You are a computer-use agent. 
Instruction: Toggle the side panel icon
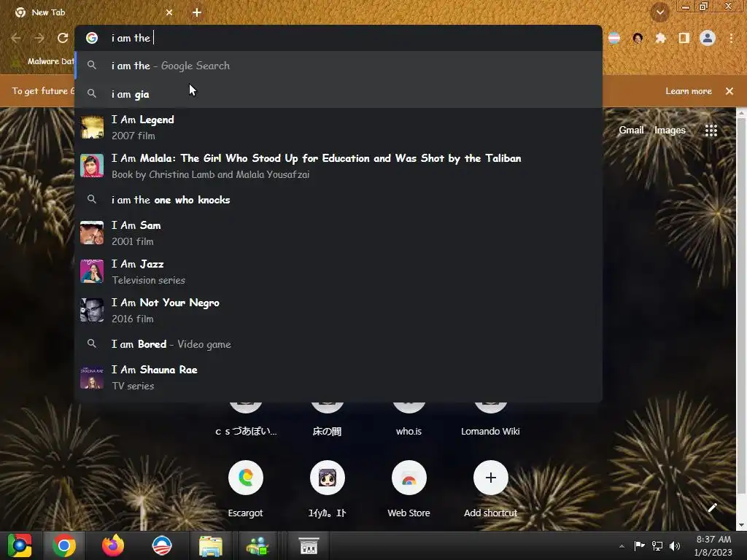coord(684,38)
